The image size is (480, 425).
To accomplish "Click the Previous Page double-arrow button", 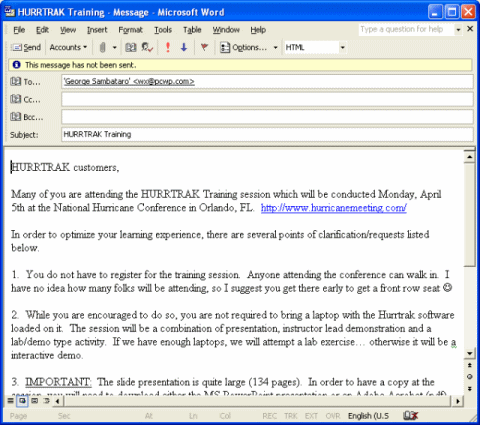I will 469,365.
